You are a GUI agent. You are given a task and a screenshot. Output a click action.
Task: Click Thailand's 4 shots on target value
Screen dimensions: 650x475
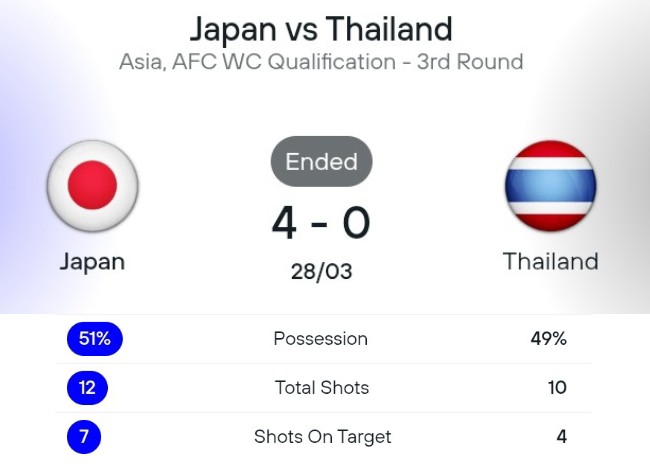click(561, 437)
